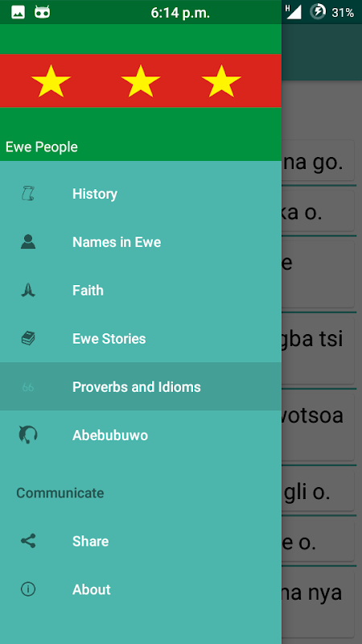Open Names in Ewe section
Viewport: 362px width, 644px height.
[x=141, y=242]
